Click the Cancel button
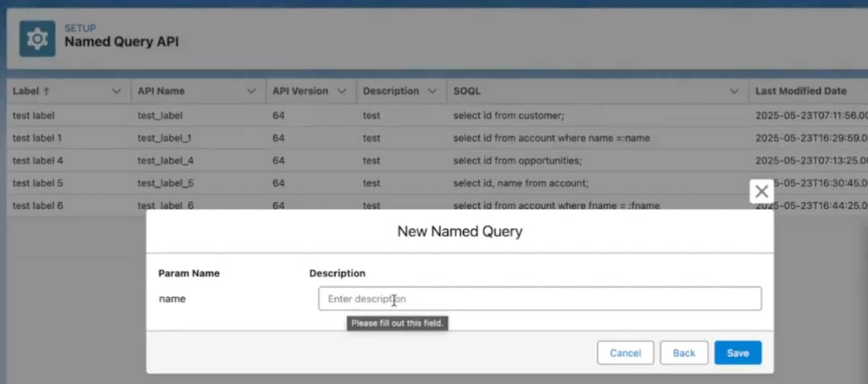 pyautogui.click(x=625, y=353)
